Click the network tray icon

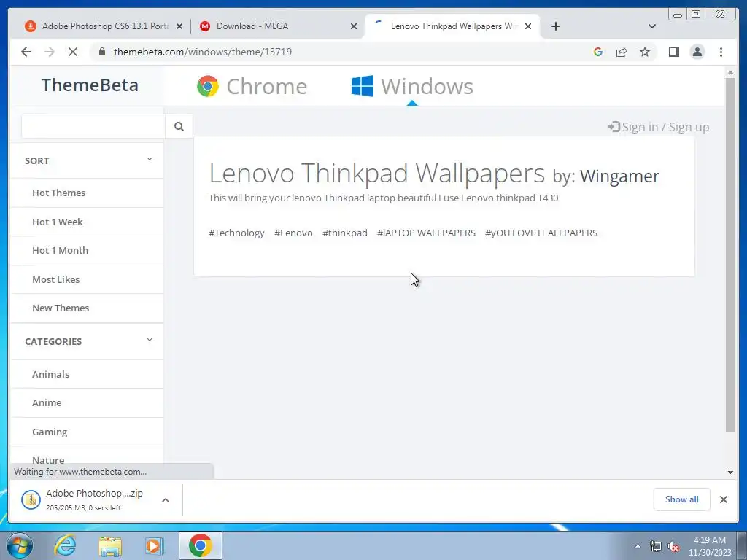(656, 546)
